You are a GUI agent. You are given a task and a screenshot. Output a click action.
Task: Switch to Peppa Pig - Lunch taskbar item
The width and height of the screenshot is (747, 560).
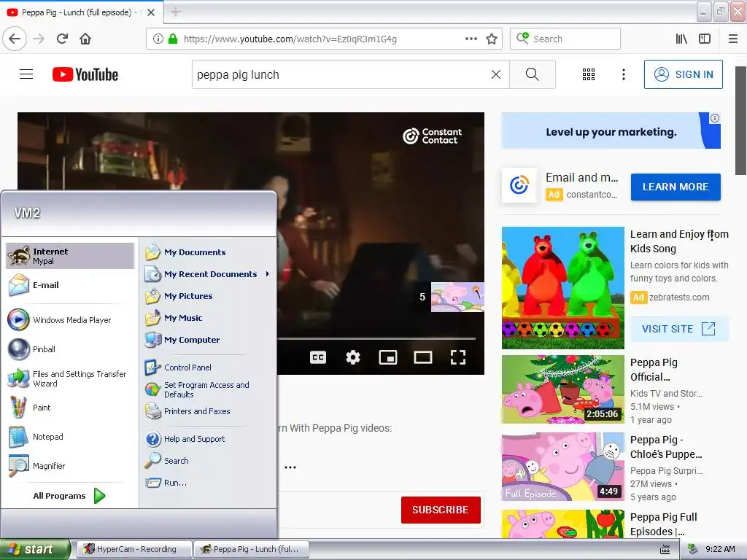251,549
